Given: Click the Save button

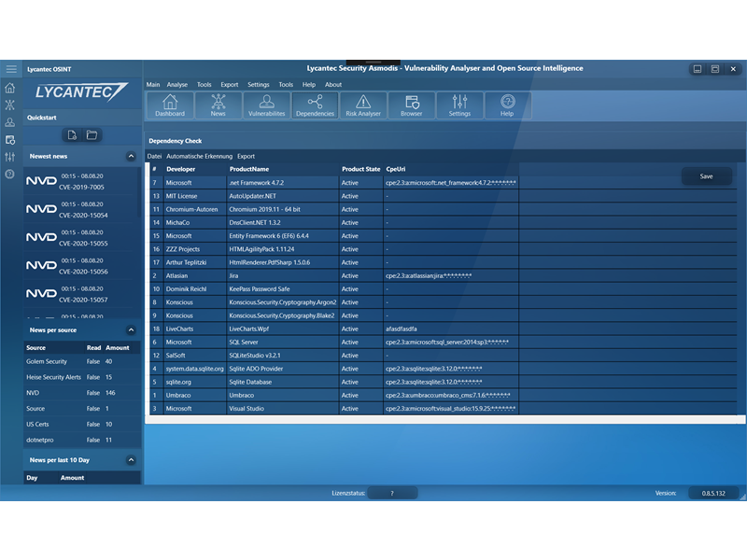Looking at the screenshot, I should [x=707, y=176].
